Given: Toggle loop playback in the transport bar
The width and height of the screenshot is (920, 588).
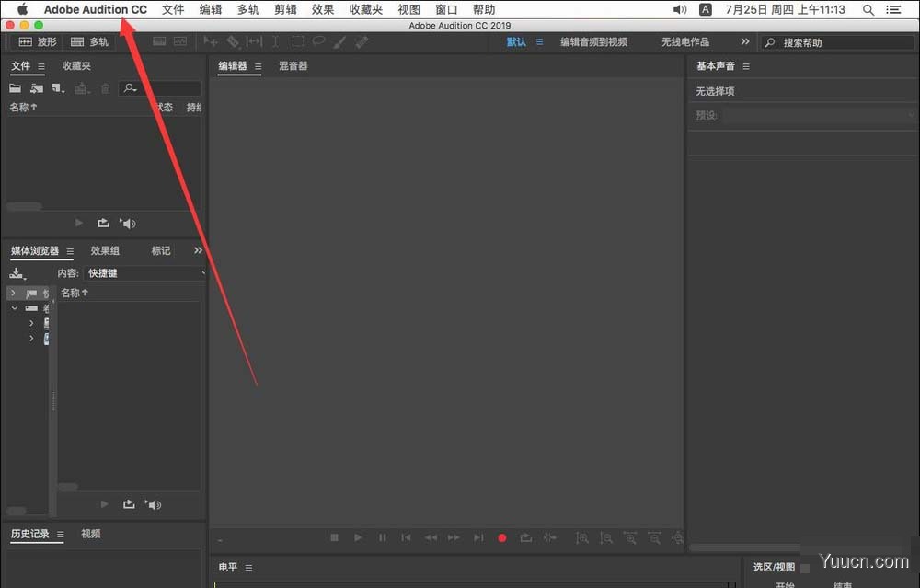Looking at the screenshot, I should (x=525, y=538).
